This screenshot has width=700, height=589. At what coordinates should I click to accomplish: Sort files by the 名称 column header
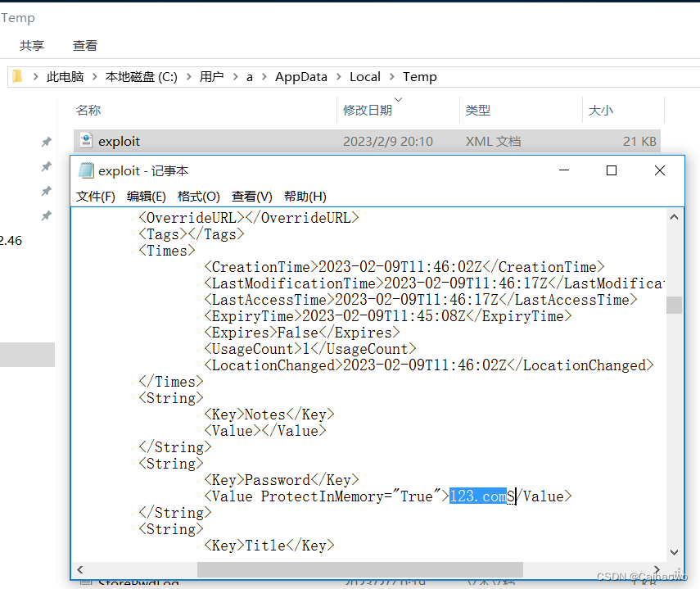(88, 110)
